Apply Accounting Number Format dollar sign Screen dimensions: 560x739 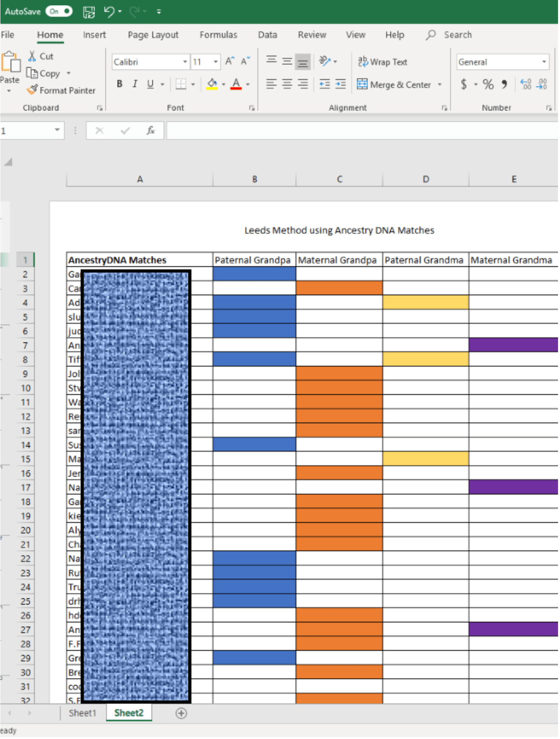(x=463, y=84)
